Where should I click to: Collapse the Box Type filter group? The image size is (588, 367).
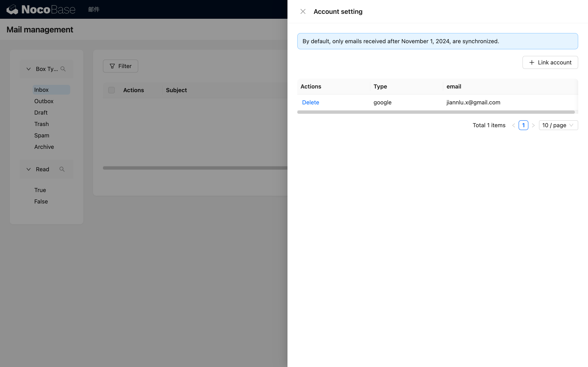pos(28,69)
